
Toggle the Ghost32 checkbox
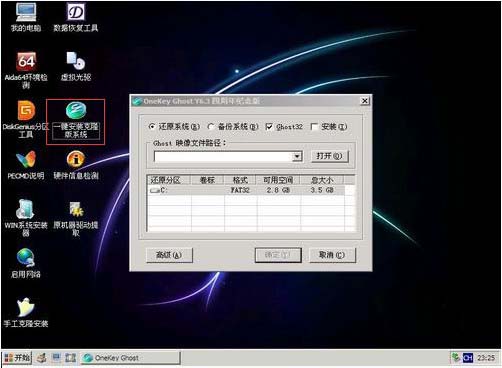coord(269,127)
